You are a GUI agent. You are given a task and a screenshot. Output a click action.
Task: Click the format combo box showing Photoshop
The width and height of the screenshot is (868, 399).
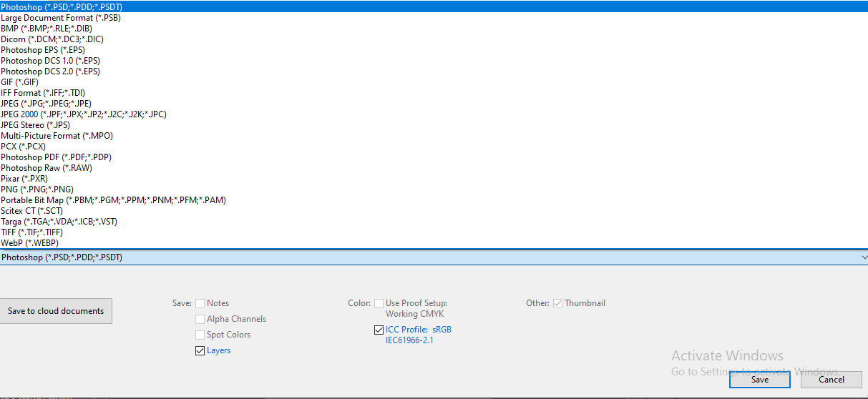click(434, 257)
